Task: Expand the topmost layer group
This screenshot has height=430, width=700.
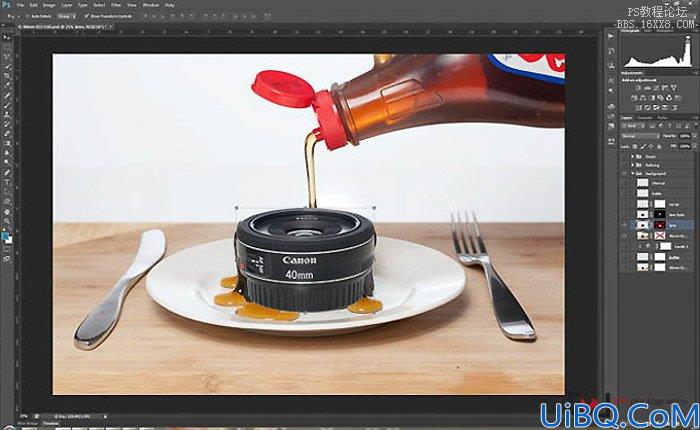Action: pos(632,157)
